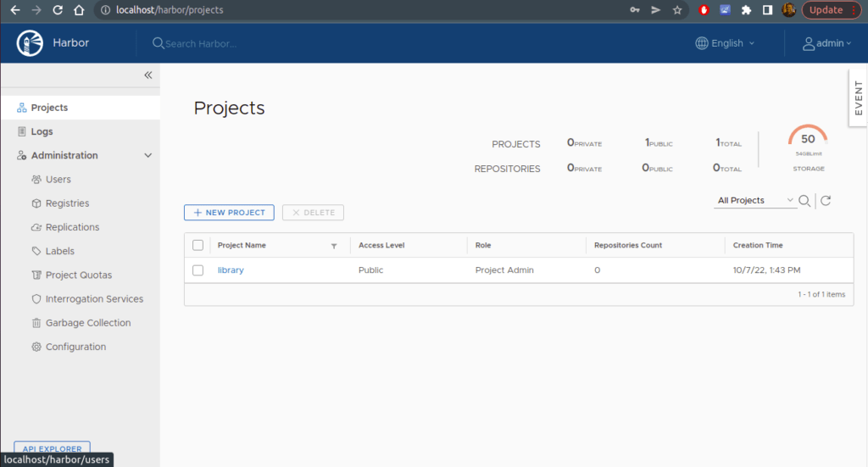This screenshot has width=868, height=467.
Task: Sort by Access Level column header
Action: click(x=381, y=245)
